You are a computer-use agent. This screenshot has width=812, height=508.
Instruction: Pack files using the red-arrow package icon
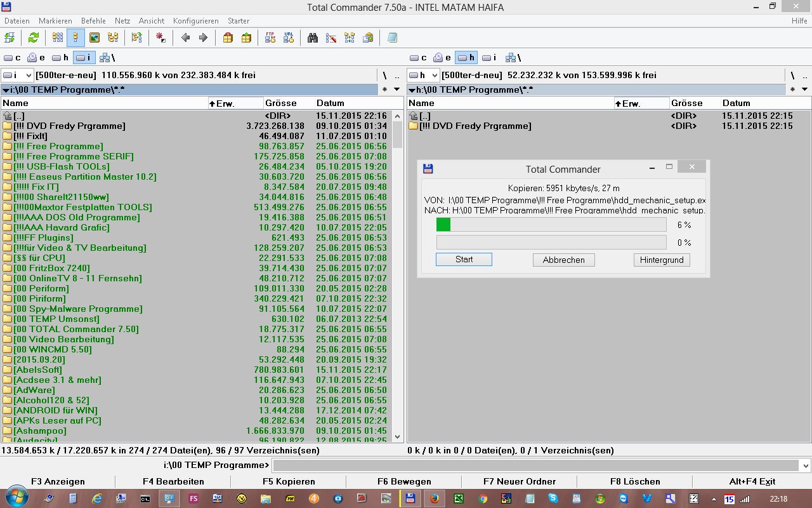click(228, 38)
